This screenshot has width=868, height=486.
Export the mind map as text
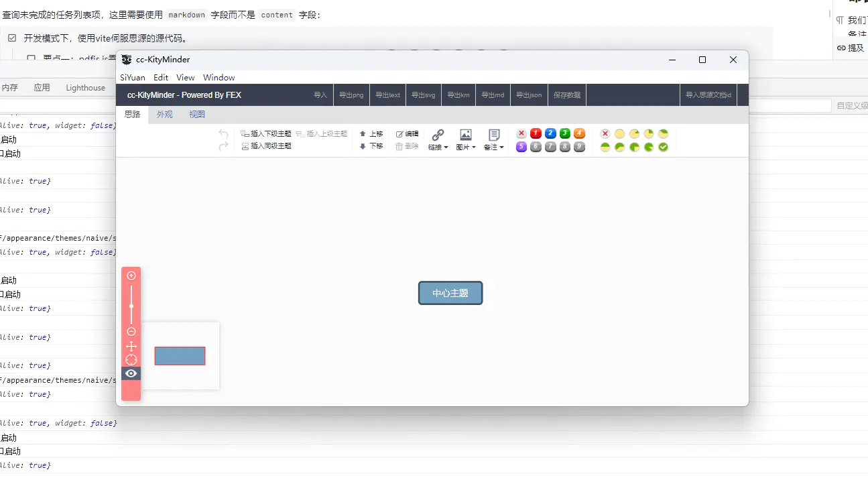click(387, 95)
